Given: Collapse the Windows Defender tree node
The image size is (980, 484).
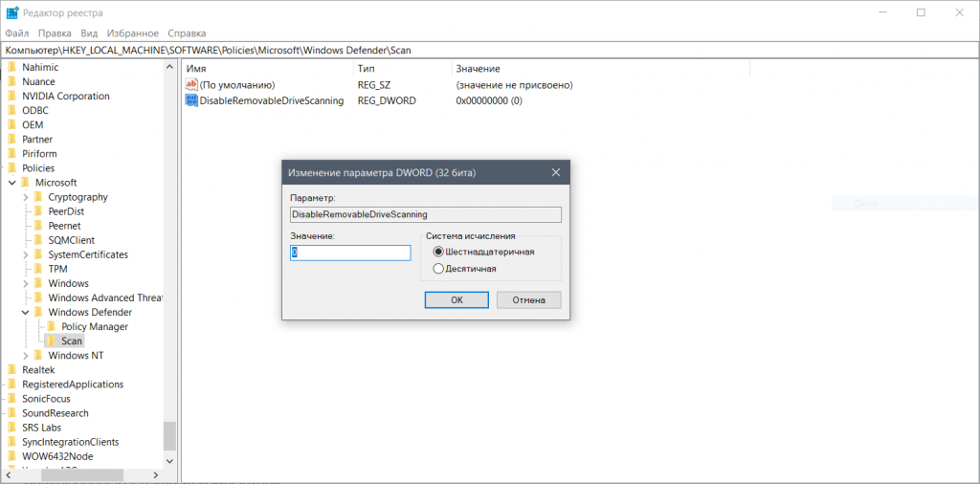Looking at the screenshot, I should [25, 312].
